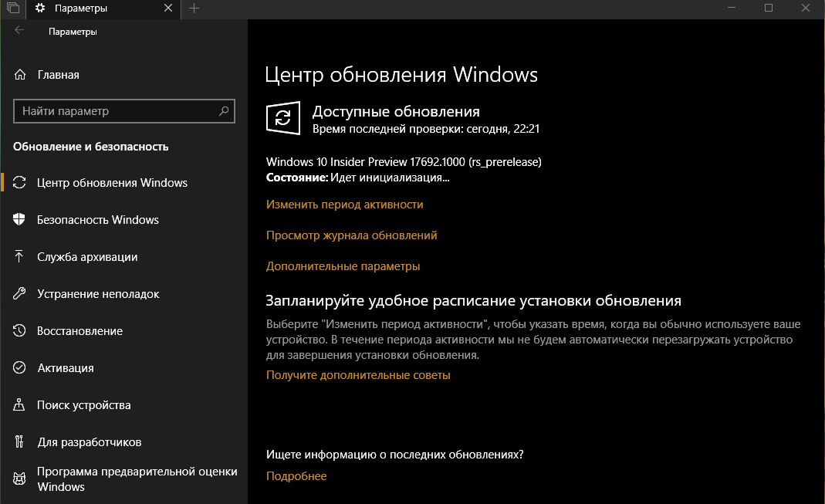Click the Home icon beside Главная
The height and width of the screenshot is (504, 825).
click(x=20, y=75)
